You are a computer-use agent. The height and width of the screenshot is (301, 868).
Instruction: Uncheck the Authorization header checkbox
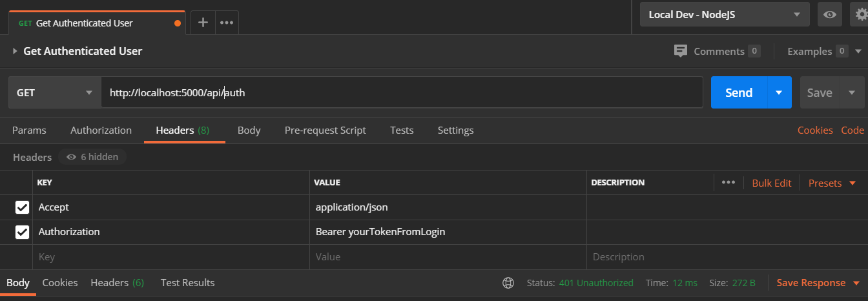coord(22,232)
